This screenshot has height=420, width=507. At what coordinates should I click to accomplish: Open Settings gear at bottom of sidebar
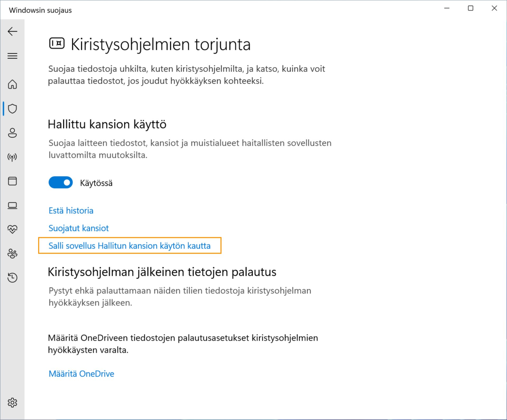(12, 403)
